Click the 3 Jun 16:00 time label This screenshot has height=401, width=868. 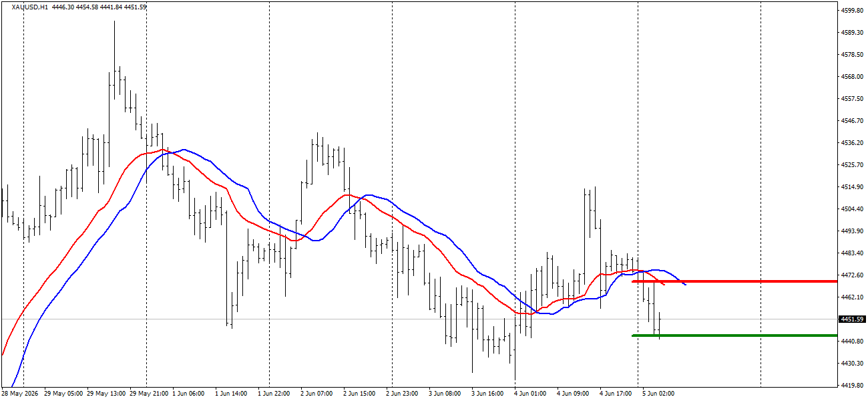(487, 394)
